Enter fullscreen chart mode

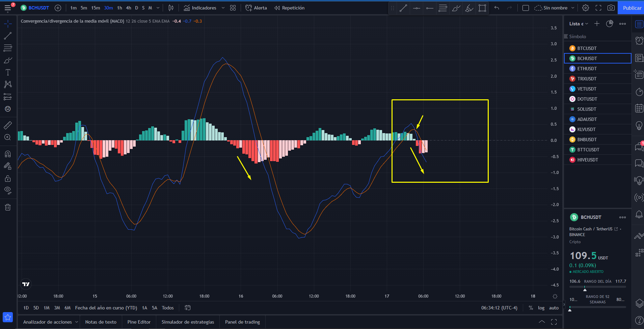[x=598, y=8]
